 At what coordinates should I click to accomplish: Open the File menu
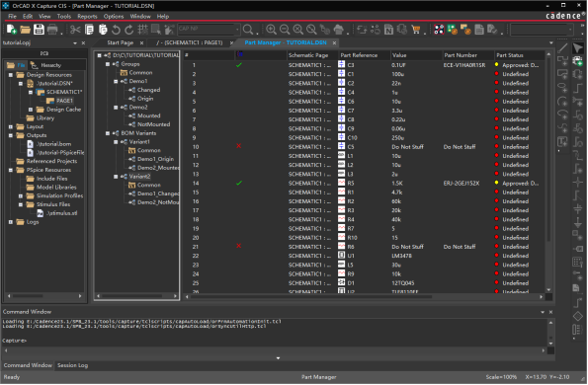click(13, 16)
